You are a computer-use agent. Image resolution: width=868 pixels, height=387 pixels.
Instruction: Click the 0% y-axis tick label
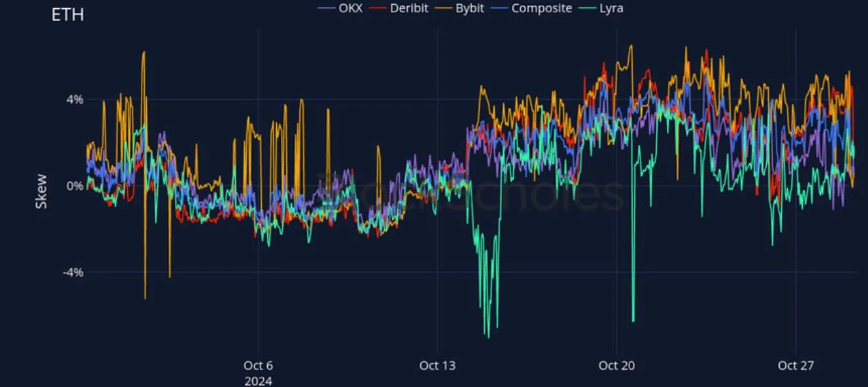coord(74,186)
